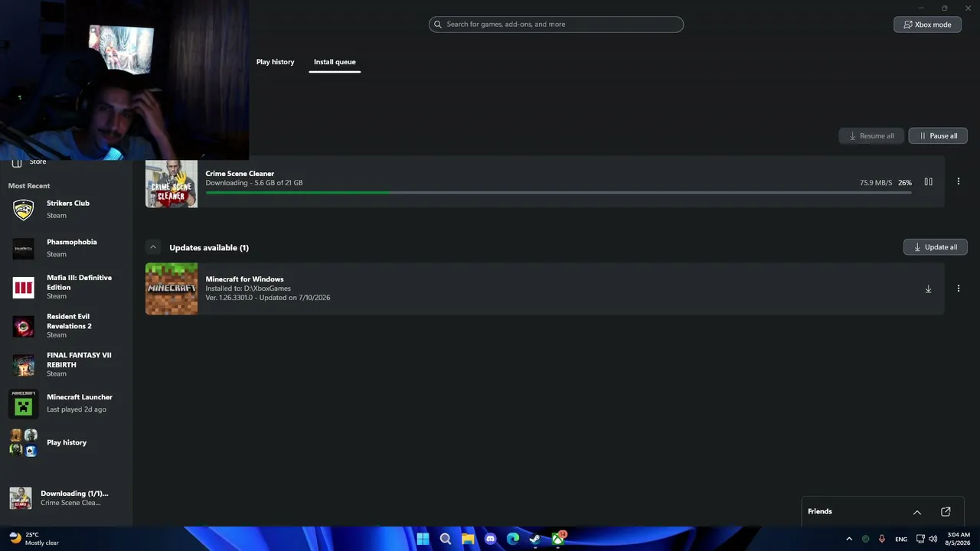Open more options for Crime Scene Cleaner
Image resolution: width=980 pixels, height=551 pixels.
tap(958, 182)
